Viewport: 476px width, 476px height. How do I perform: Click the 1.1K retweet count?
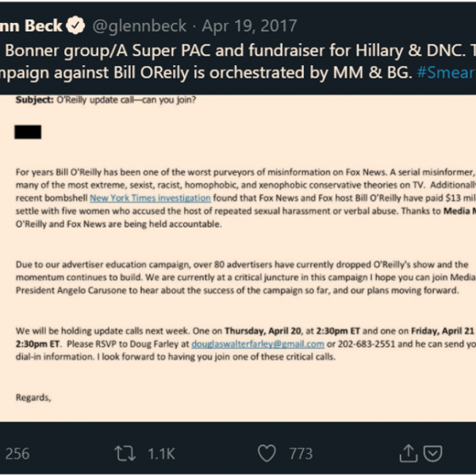[161, 453]
